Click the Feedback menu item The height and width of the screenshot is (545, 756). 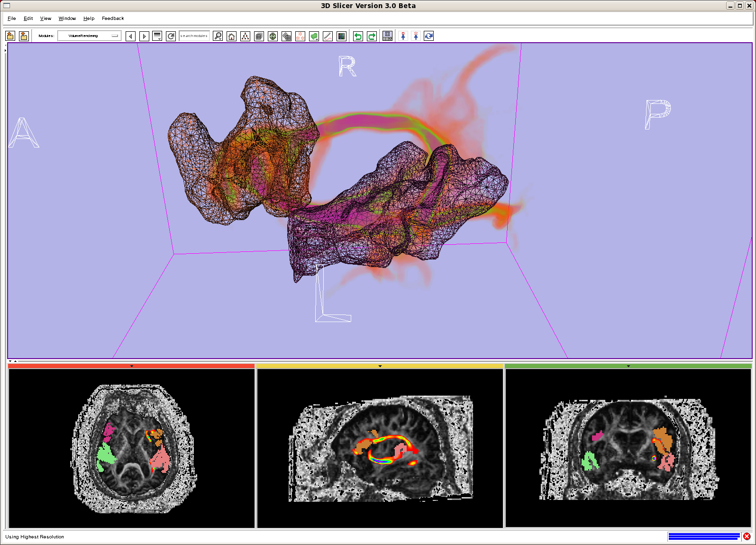pyautogui.click(x=113, y=18)
